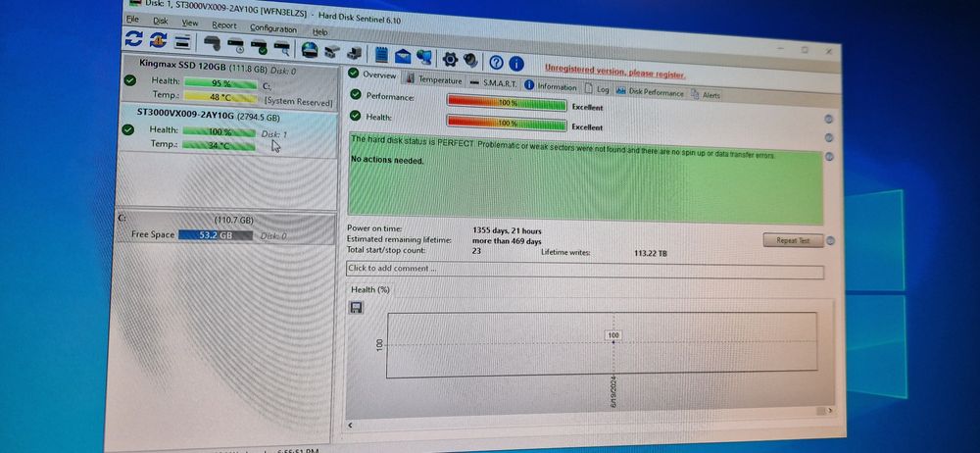The height and width of the screenshot is (453, 980).
Task: Open settings with the gear icon
Action: (450, 59)
